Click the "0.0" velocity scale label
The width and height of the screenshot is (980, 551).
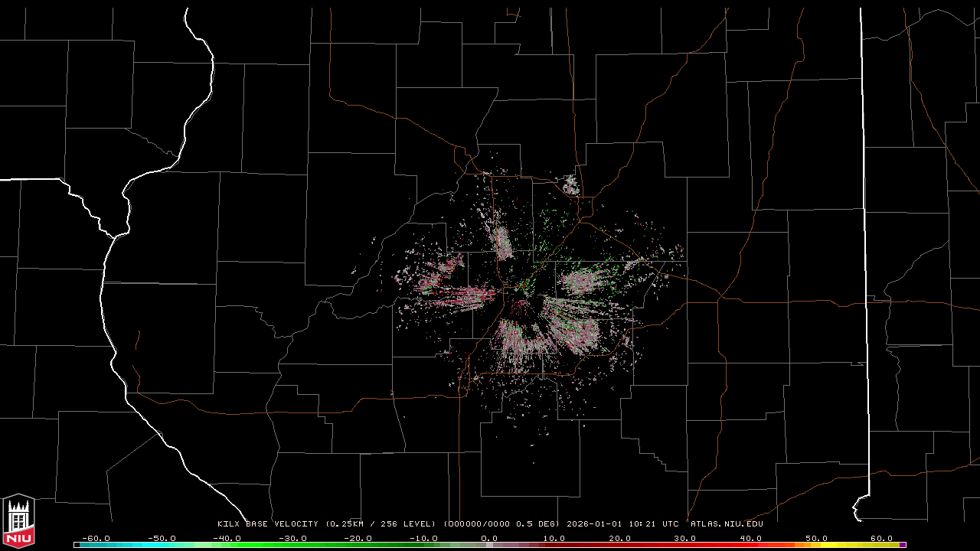click(489, 538)
